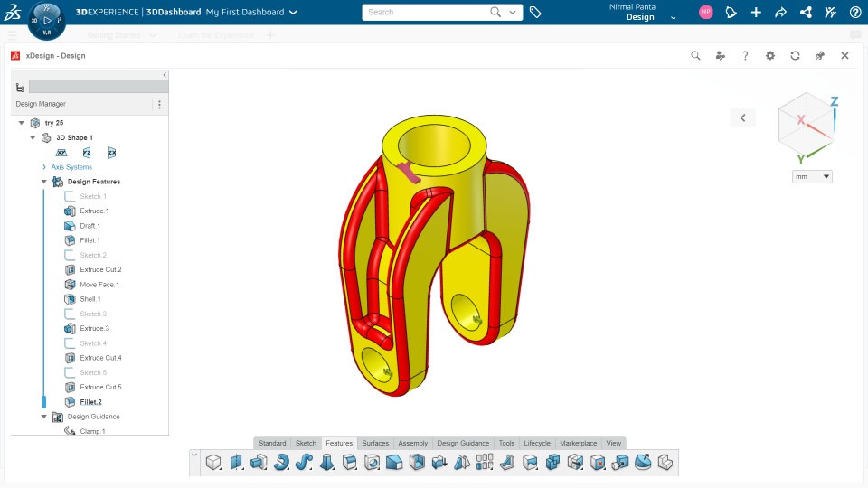This screenshot has width=868, height=488.
Task: Select the Hole tool icon
Action: coord(372,462)
